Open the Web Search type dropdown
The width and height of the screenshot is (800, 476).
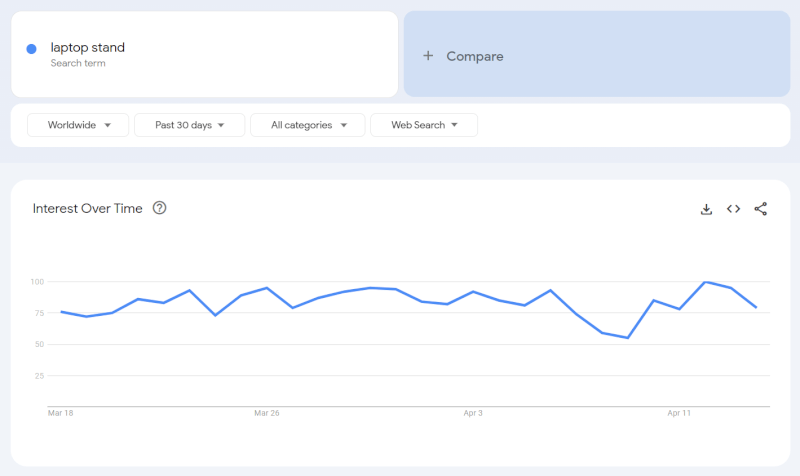tap(424, 125)
